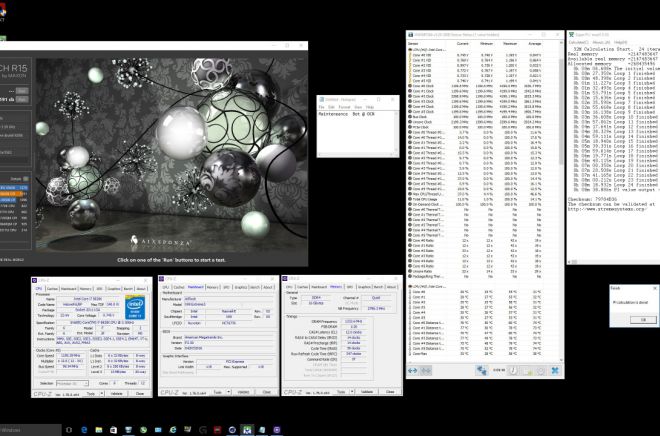Collapse the CPU [#0] sensor group in HWiNFO

(x=408, y=48)
